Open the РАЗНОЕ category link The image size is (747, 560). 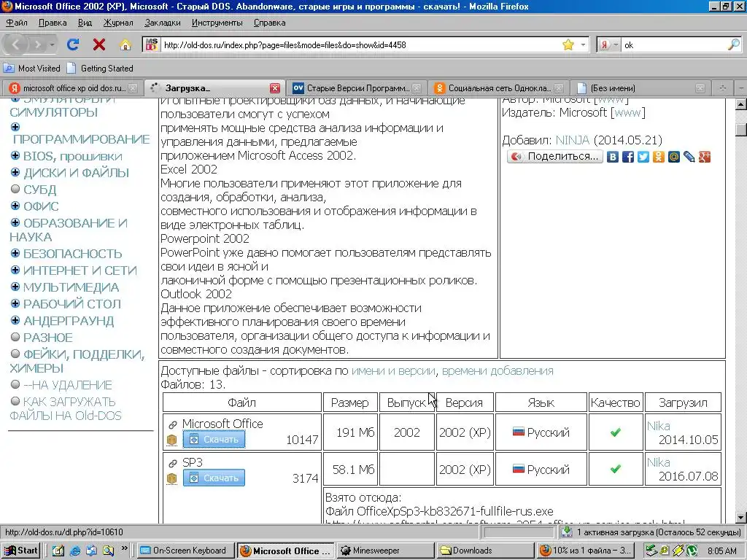point(48,338)
